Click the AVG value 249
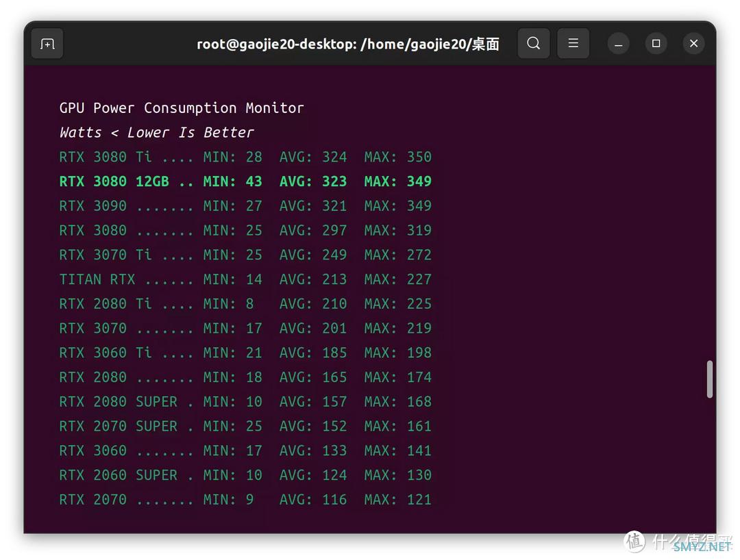This screenshot has height=560, width=740. (x=334, y=255)
